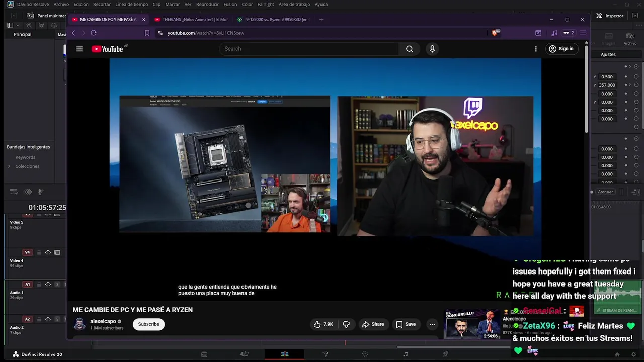
Task: Open the Archivo menu in DaVinci
Action: coord(61,4)
